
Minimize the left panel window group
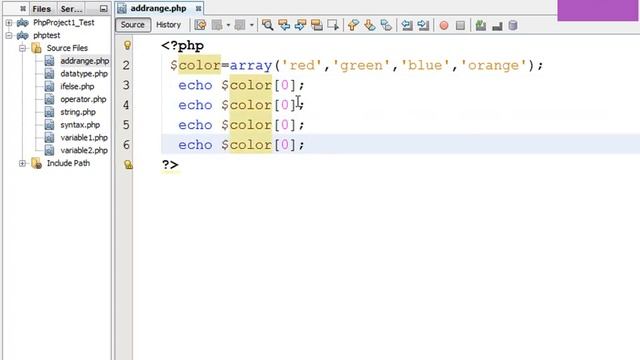[104, 9]
